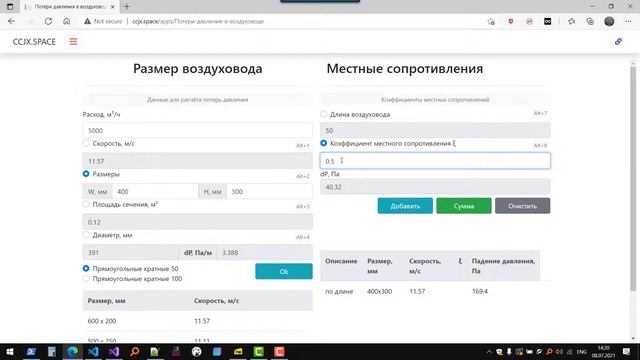Open the orange magnifier taskbar app

point(135,351)
